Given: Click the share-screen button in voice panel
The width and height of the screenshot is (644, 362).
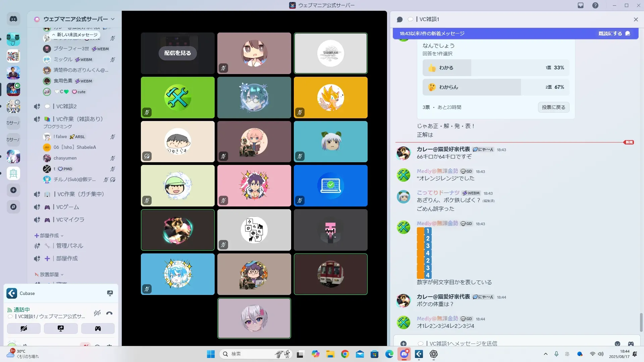Looking at the screenshot, I should point(61,328).
